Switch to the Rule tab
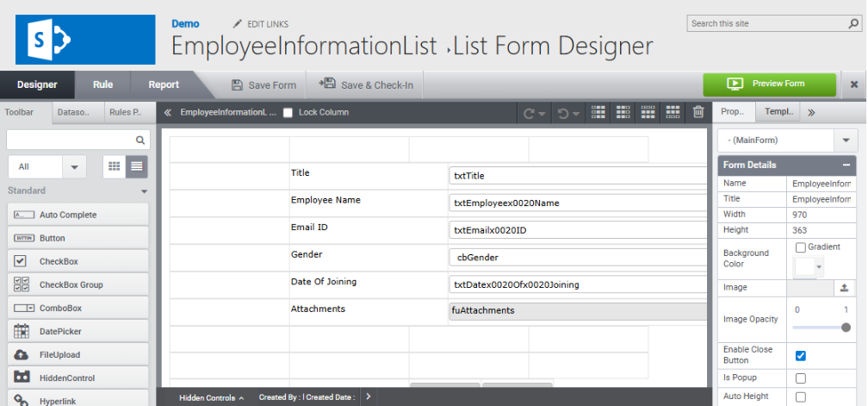This screenshot has width=868, height=406. pos(103,84)
